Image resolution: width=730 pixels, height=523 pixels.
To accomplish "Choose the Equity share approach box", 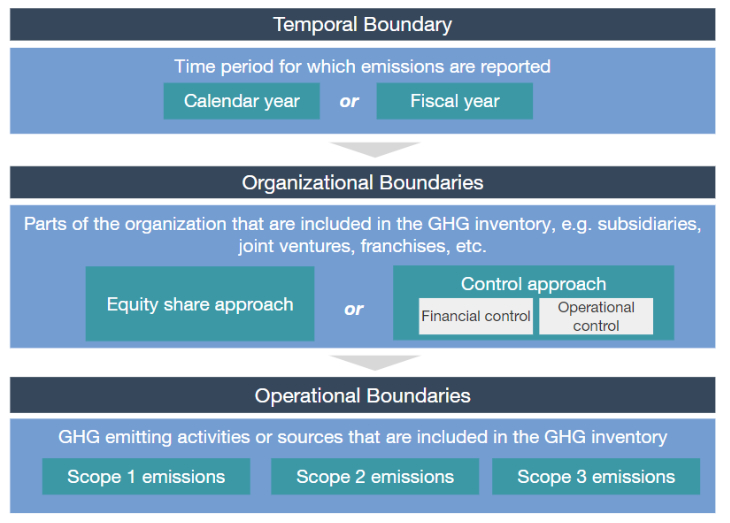I will [x=200, y=304].
